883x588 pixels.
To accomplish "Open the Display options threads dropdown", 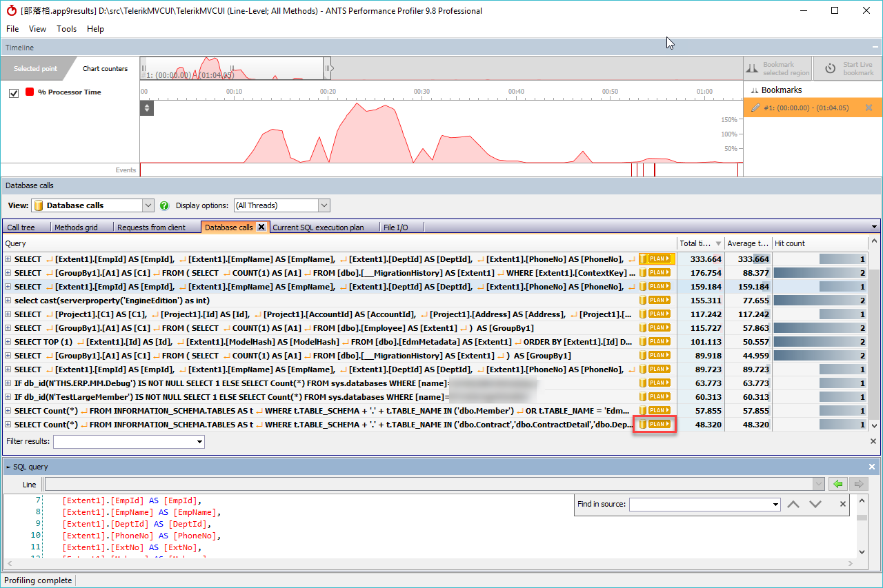I will click(323, 205).
